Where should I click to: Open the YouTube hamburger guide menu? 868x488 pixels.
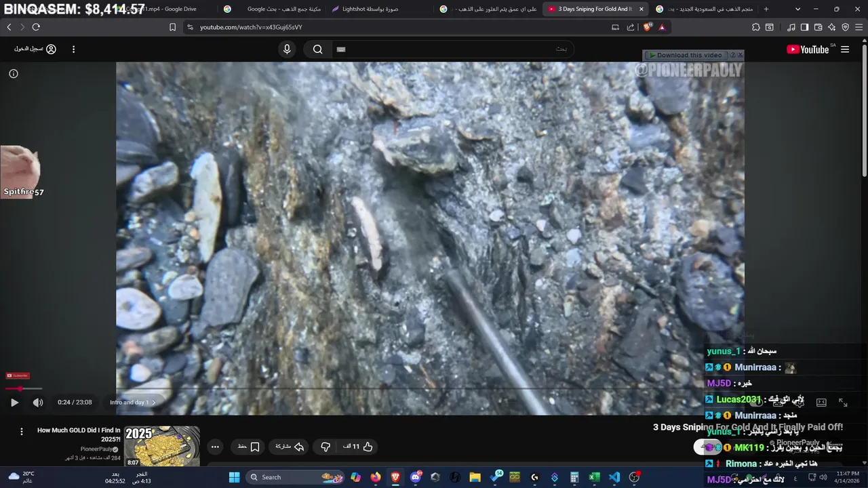[x=845, y=49]
